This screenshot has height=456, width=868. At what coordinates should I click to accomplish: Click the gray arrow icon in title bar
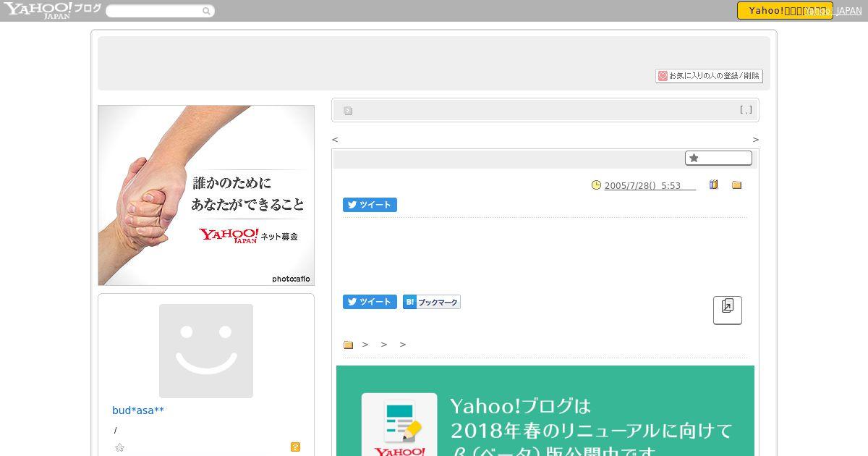click(348, 111)
